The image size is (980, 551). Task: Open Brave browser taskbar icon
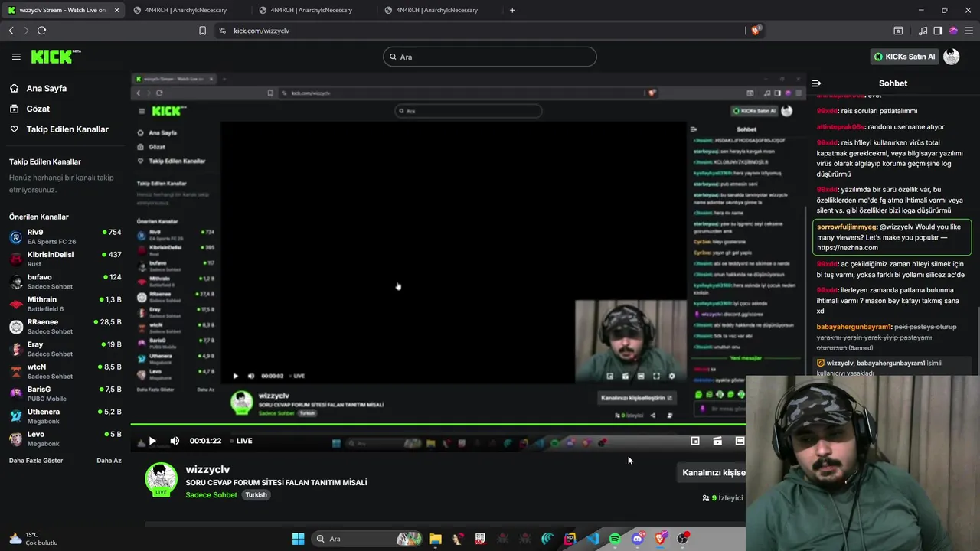pyautogui.click(x=660, y=539)
